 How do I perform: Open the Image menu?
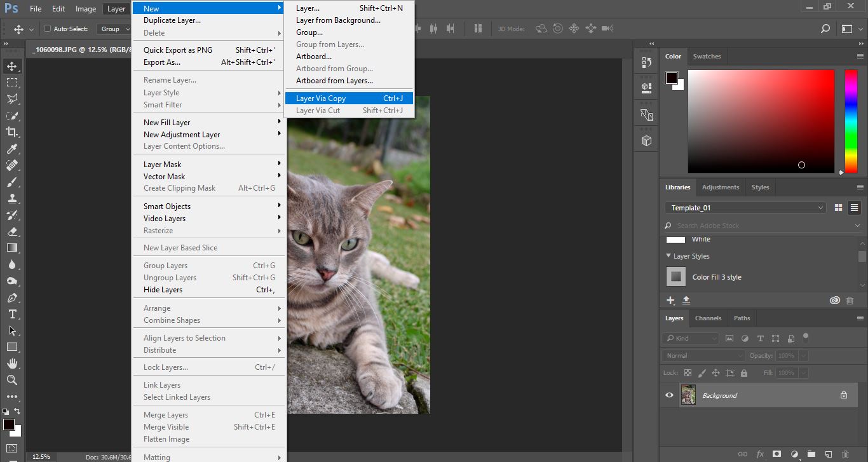(86, 9)
